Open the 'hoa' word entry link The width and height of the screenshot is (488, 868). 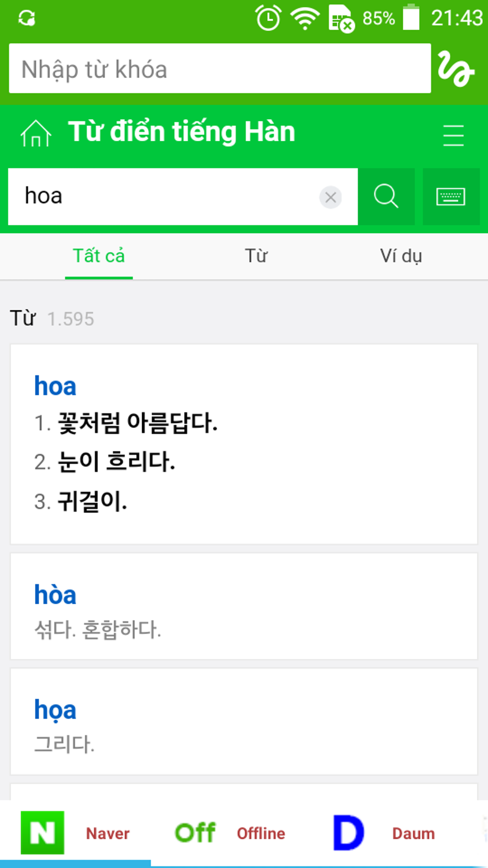click(55, 386)
